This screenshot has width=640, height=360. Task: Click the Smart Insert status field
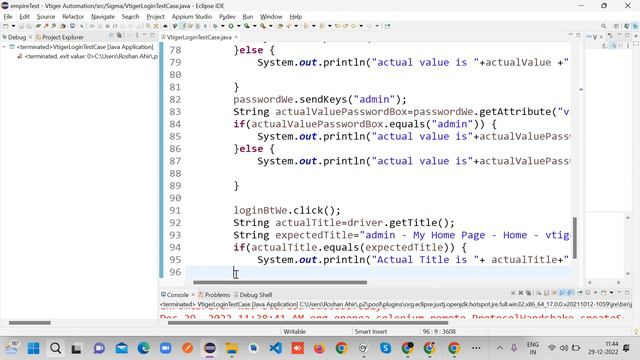click(371, 331)
